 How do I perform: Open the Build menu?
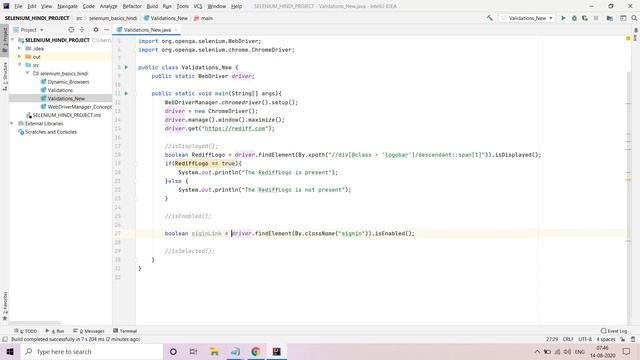[152, 6]
